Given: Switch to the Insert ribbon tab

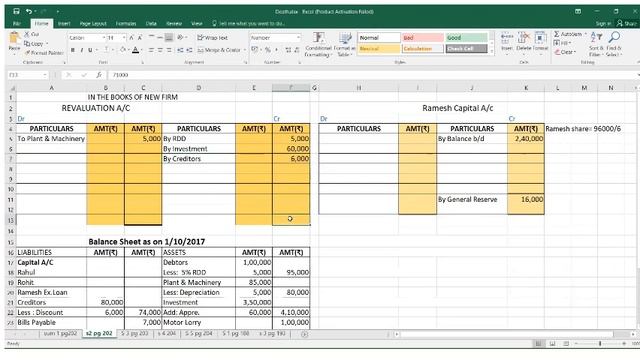Looking at the screenshot, I should [64, 24].
